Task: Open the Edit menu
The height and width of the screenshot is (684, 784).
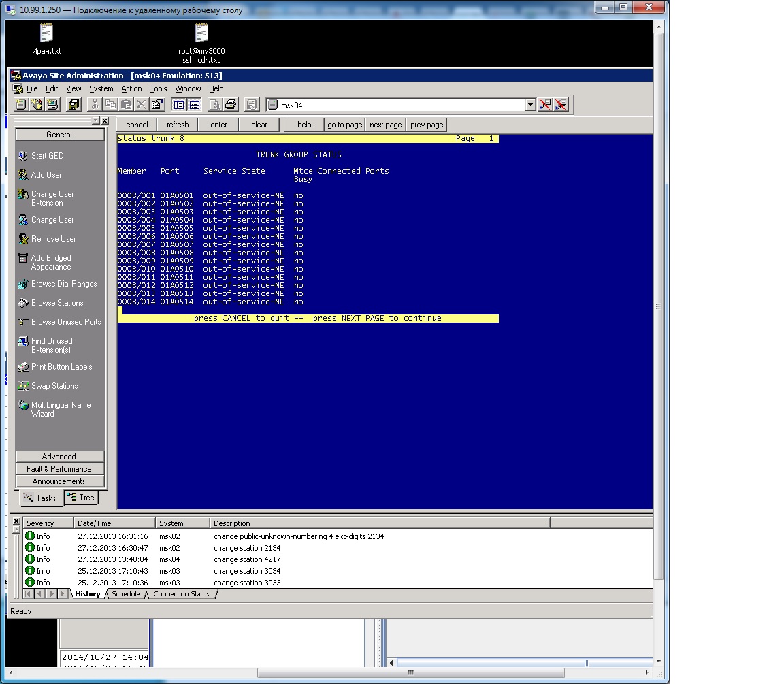Action: click(x=52, y=88)
